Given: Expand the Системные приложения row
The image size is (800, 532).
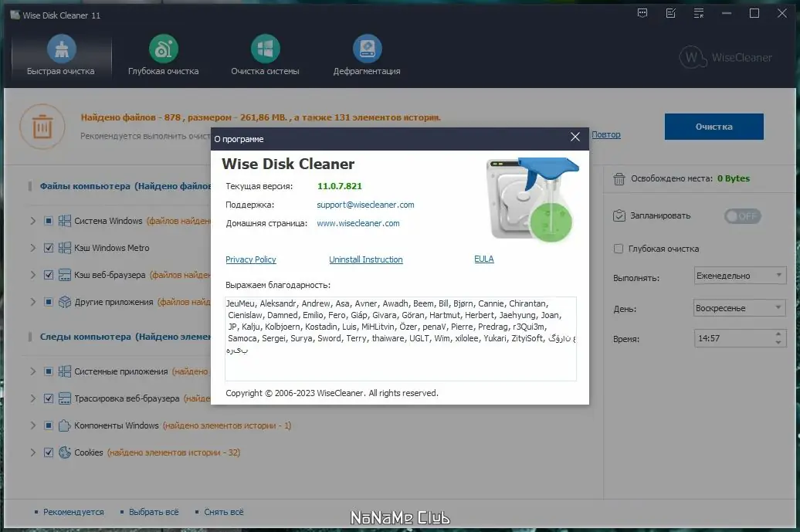Looking at the screenshot, I should tap(32, 371).
